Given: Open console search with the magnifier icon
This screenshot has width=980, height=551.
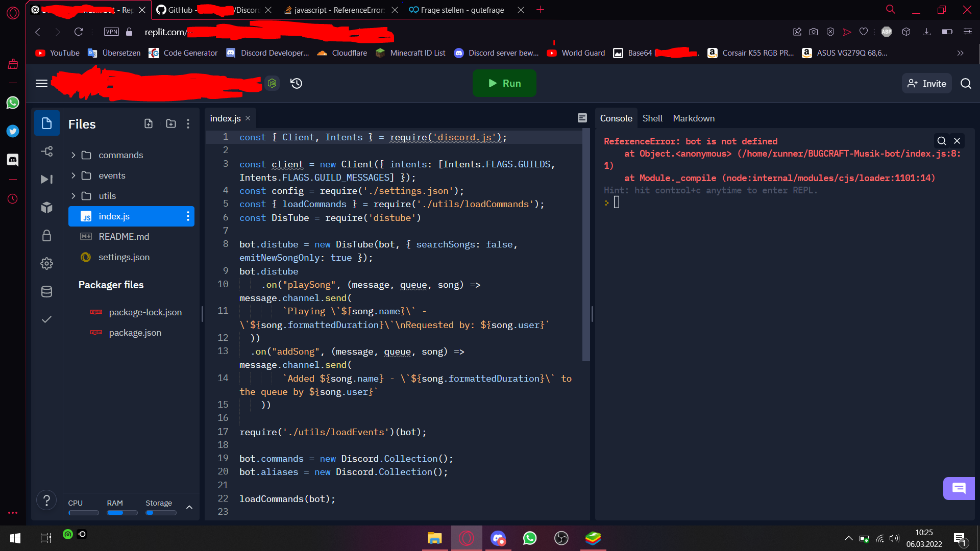Looking at the screenshot, I should pos(941,141).
